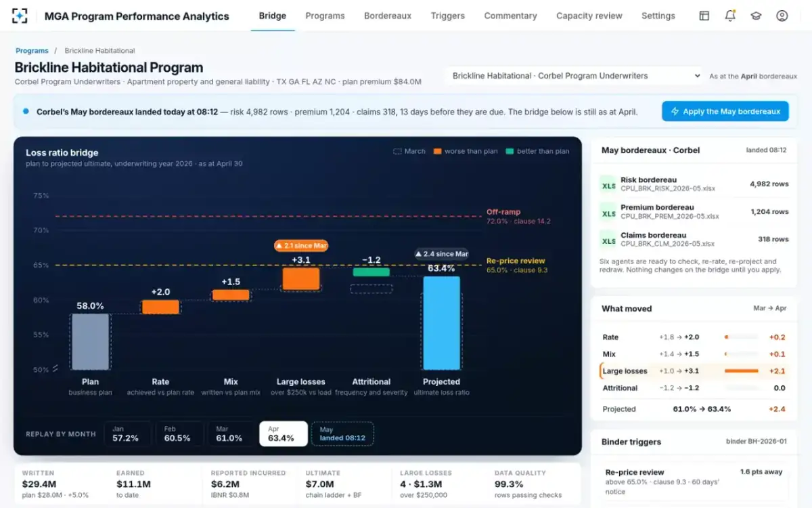
Task: Select the Rate row in What moved
Action: coord(694,337)
